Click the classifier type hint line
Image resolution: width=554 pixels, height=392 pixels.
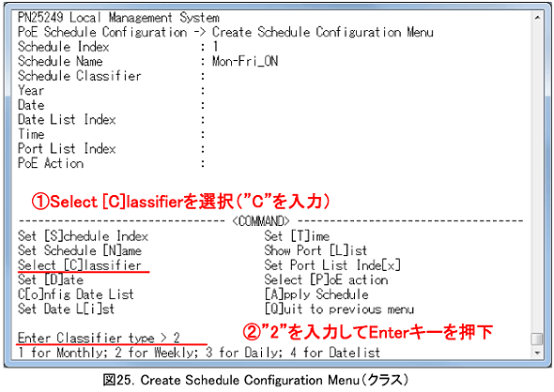point(199,353)
